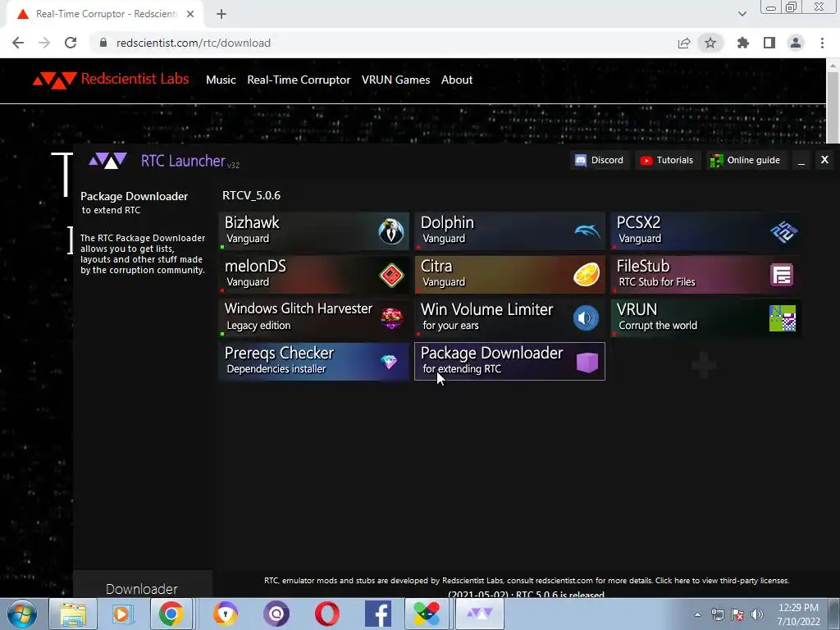Click the Chrome extensions puzzle icon
Image resolution: width=840 pixels, height=630 pixels.
click(x=743, y=43)
